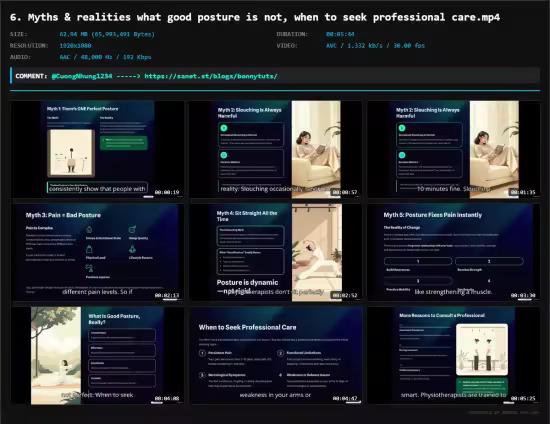Viewport: 550px width, 424px height.
Task: Open the sanet.st bonnytuts blog link
Action: coord(211,76)
